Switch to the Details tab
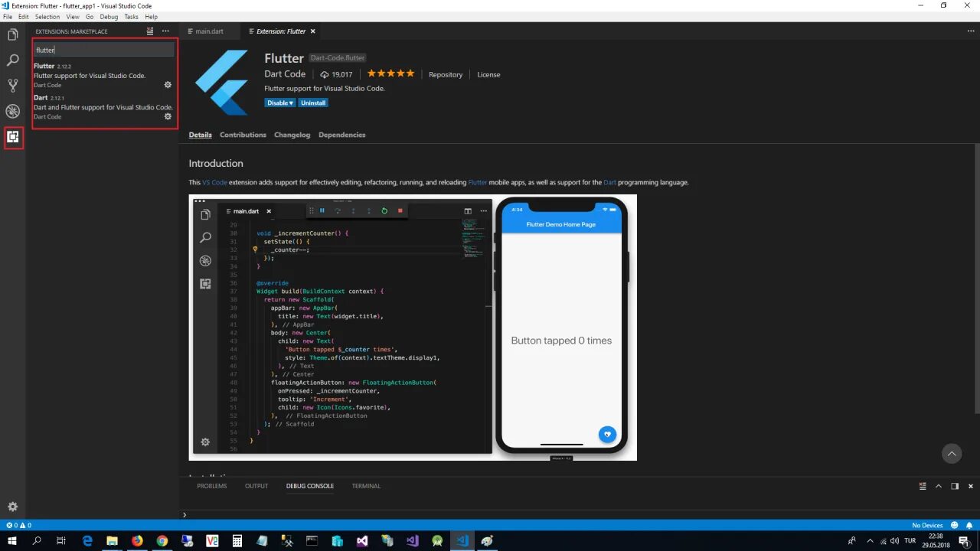This screenshot has height=551, width=980. 201,135
